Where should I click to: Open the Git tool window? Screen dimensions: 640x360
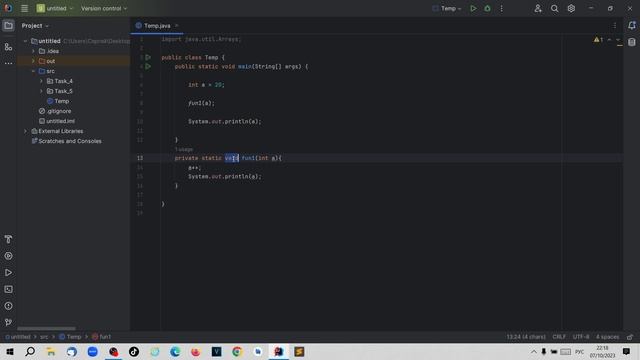(8, 322)
